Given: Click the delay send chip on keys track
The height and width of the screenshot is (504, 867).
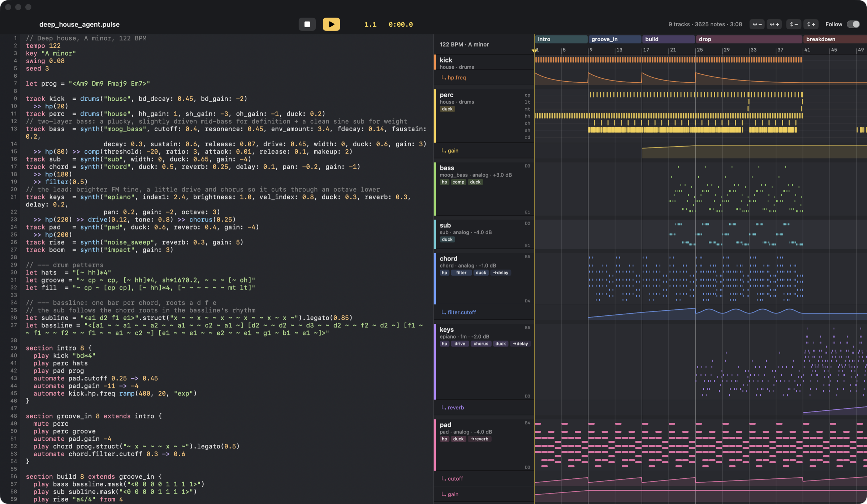Looking at the screenshot, I should (520, 344).
